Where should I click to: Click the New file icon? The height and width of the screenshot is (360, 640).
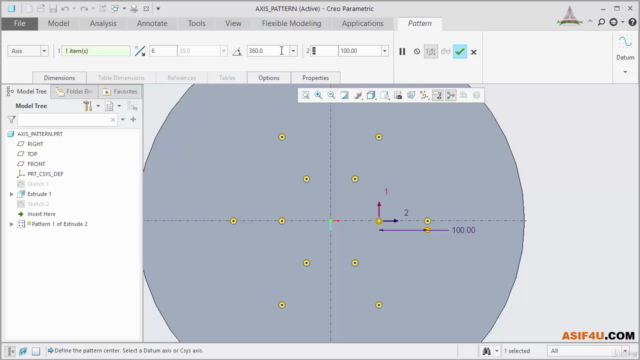[29, 9]
